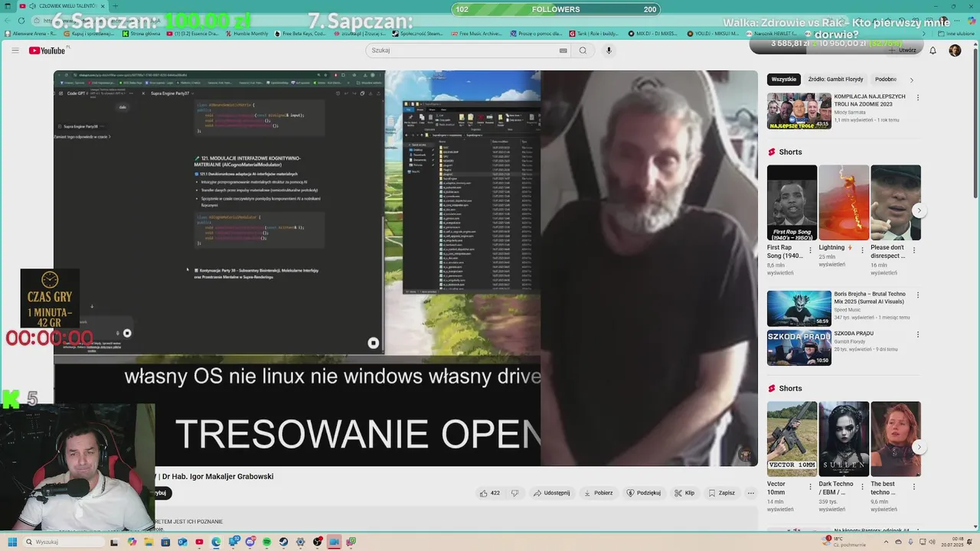This screenshot has width=980, height=551.
Task: Open the Windows Start menu
Action: click(x=12, y=542)
